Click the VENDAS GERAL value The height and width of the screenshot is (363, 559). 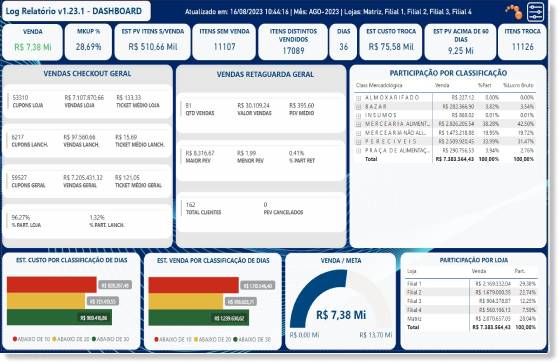click(83, 178)
